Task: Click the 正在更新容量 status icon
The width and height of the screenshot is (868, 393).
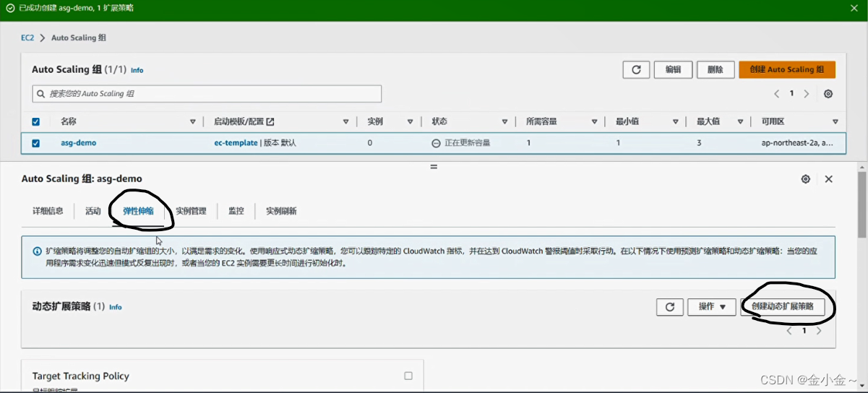Action: click(x=436, y=143)
